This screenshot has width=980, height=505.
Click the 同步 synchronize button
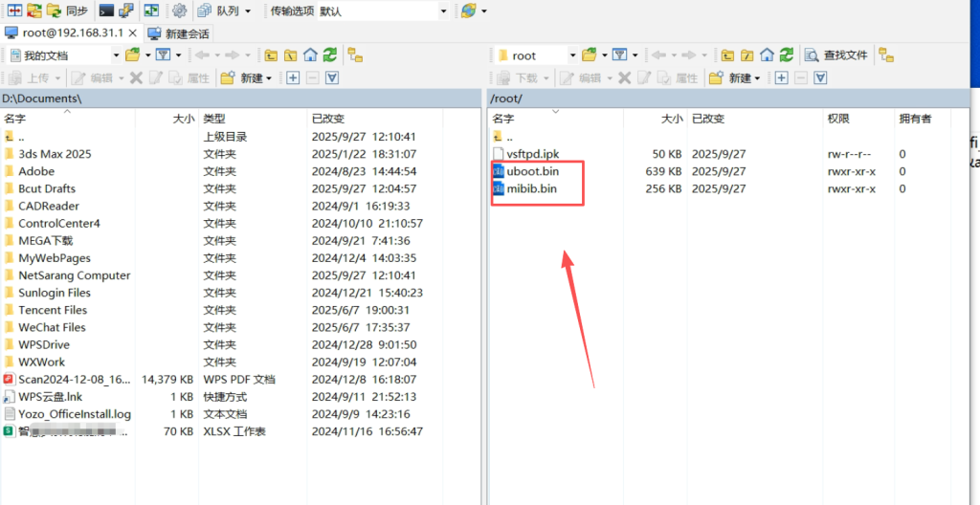tap(69, 11)
